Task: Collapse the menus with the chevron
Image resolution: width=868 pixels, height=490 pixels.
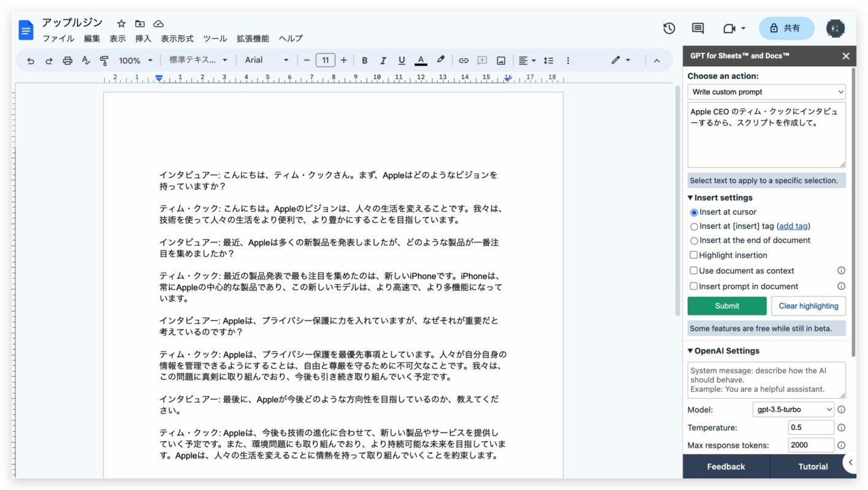Action: (657, 61)
